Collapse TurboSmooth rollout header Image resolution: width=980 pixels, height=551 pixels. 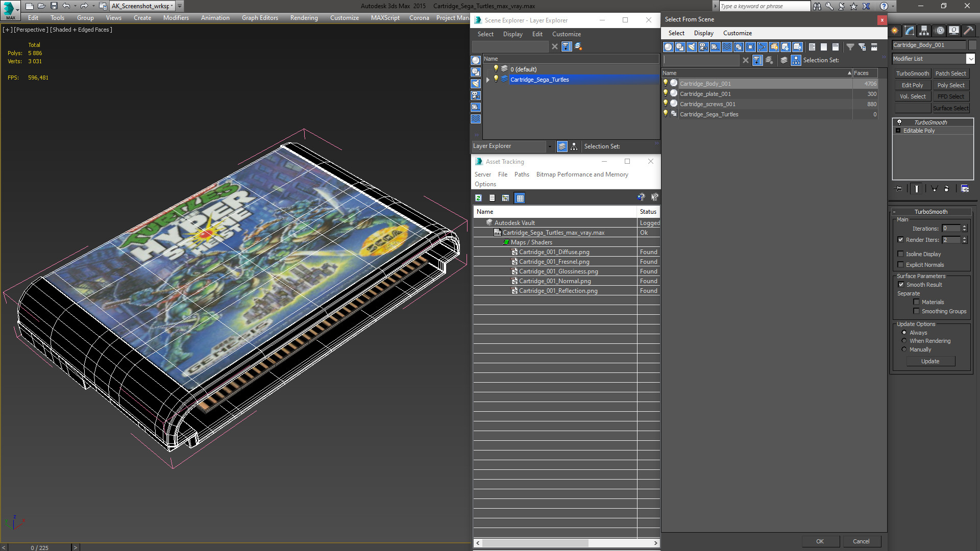point(931,212)
